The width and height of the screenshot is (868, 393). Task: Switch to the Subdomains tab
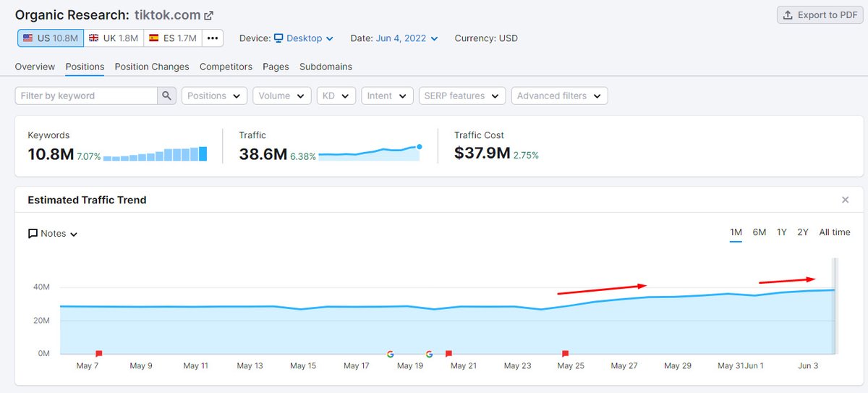click(325, 67)
